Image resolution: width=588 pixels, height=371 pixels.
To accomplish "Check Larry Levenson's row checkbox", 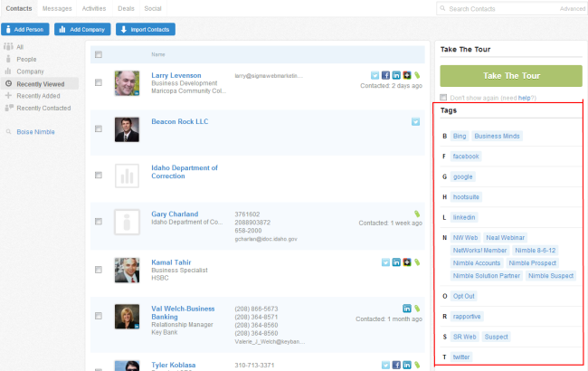I will tap(99, 82).
